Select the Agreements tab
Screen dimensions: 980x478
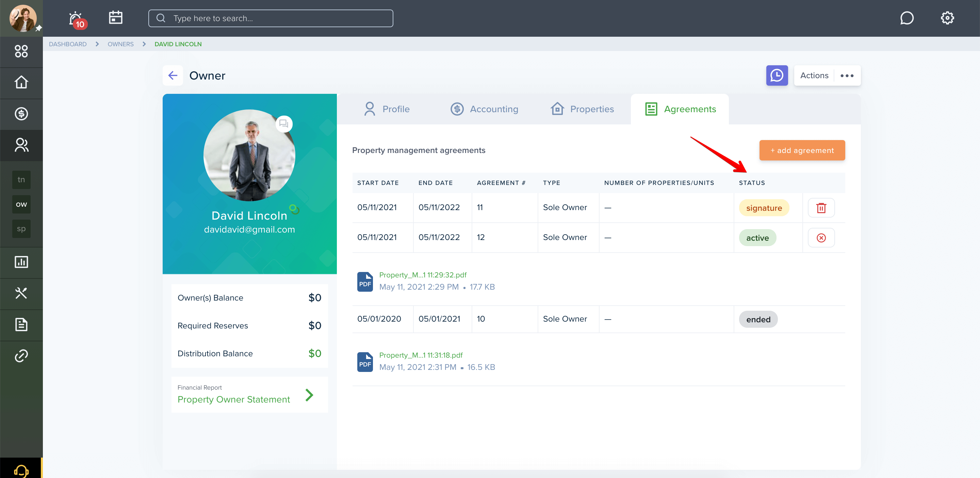(680, 109)
